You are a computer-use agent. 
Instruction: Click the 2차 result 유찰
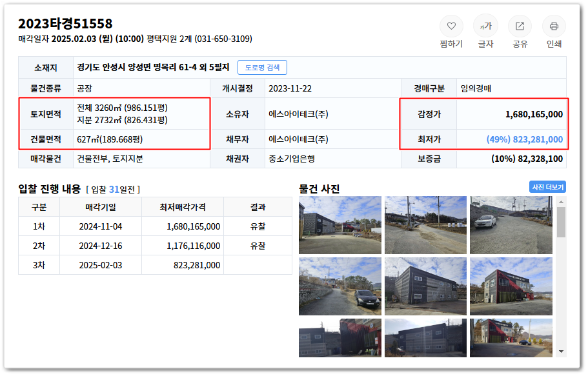coord(258,246)
